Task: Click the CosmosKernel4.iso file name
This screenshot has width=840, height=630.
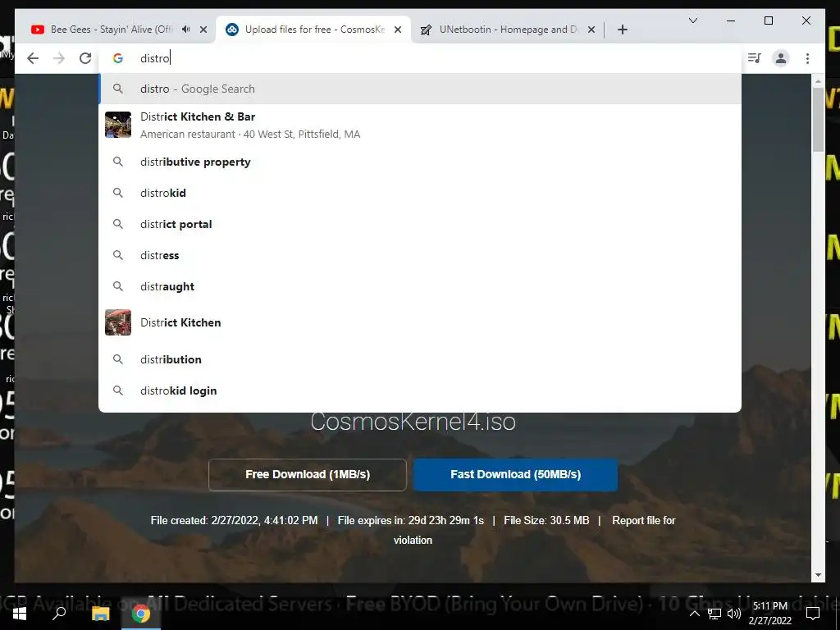Action: tap(413, 422)
